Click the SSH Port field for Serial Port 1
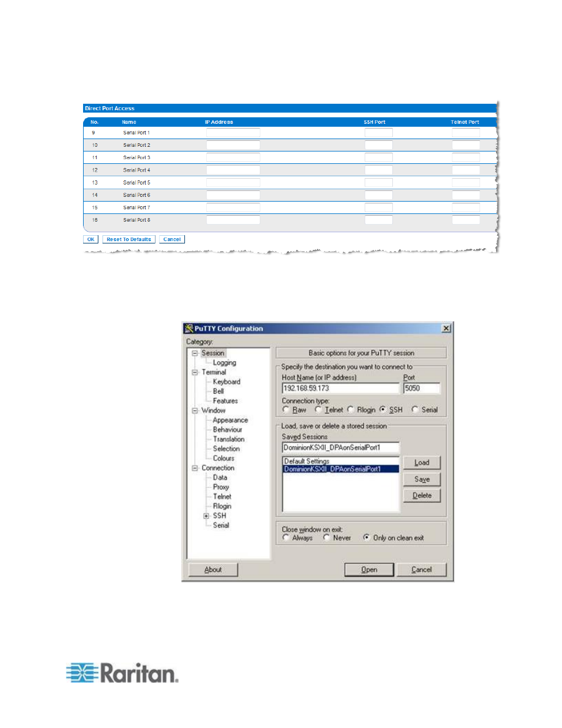The image size is (562, 728). pos(378,133)
